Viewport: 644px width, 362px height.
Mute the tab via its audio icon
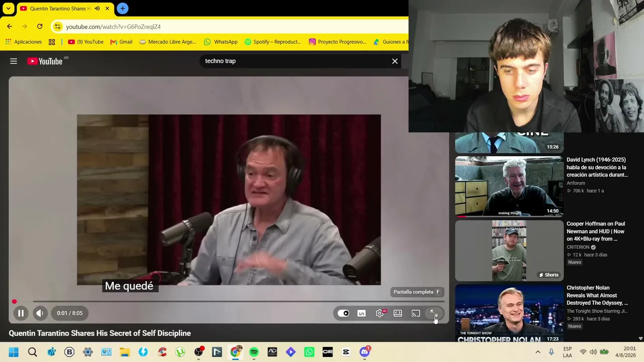click(97, 9)
